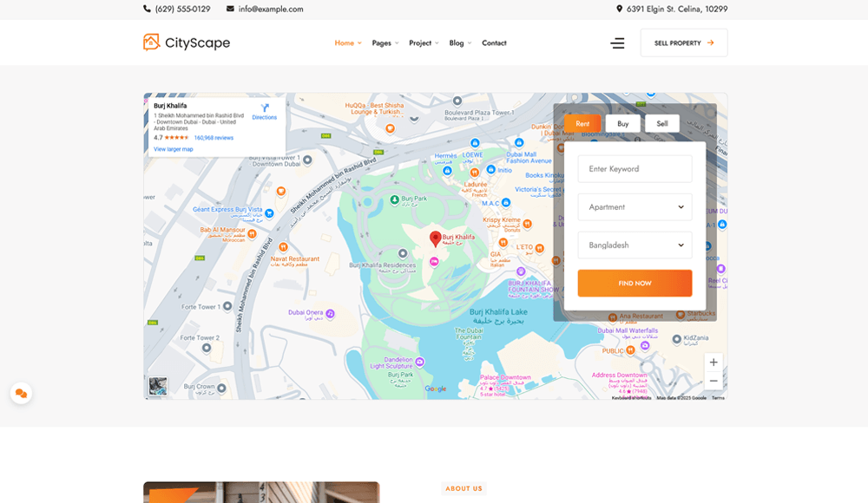Open the Pages menu
Screen dimensions: 868x503
pyautogui.click(x=385, y=43)
